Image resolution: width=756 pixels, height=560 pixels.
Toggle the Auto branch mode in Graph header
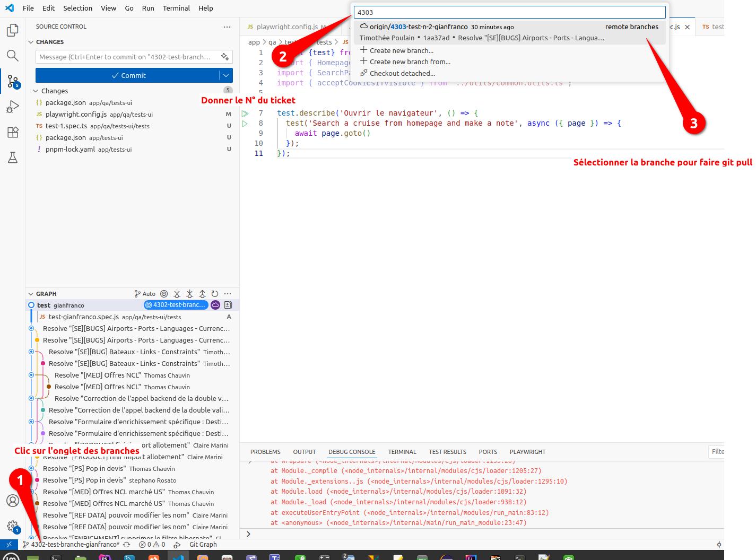[x=145, y=294]
